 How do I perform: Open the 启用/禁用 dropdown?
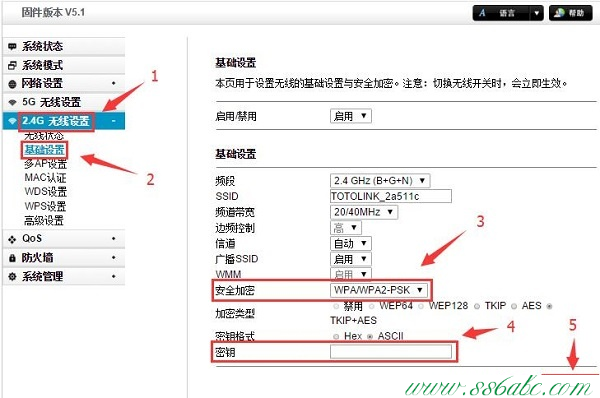pyautogui.click(x=351, y=116)
